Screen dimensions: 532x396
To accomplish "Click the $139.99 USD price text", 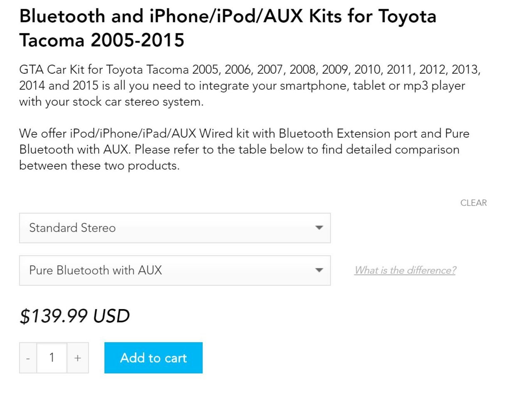I will pyautogui.click(x=74, y=316).
